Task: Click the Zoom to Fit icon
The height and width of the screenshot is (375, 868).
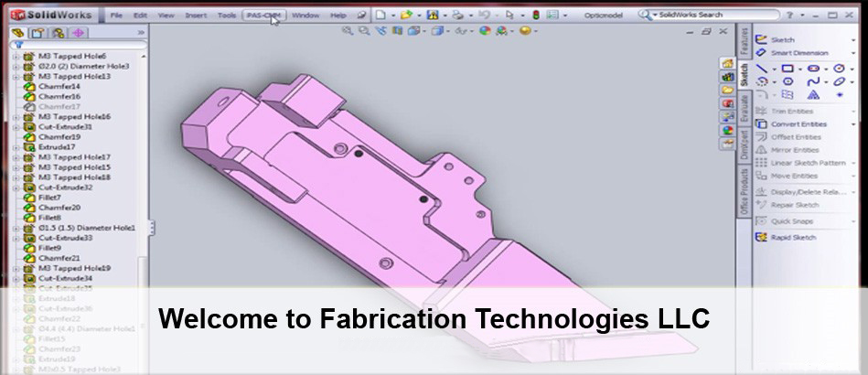Action: pos(347,31)
